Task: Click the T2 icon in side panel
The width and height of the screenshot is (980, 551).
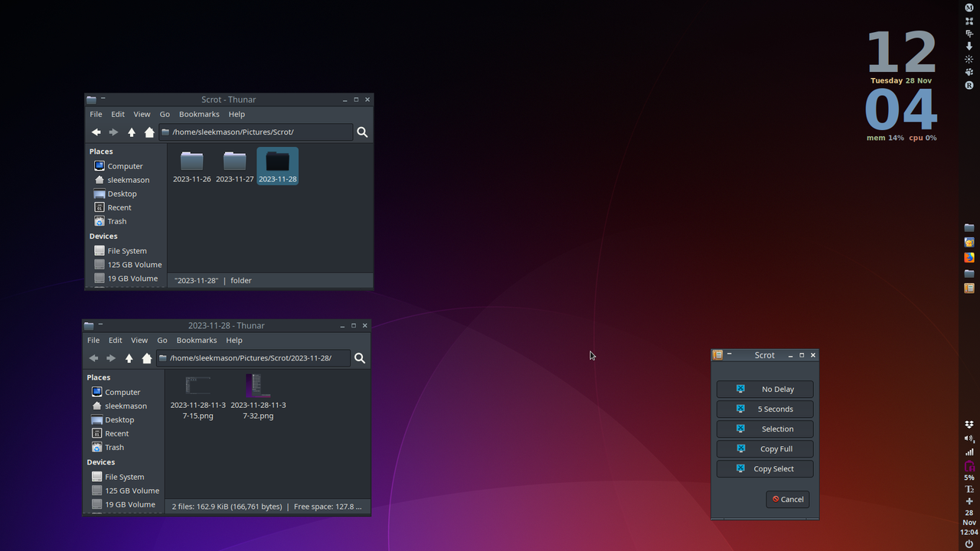Action: pyautogui.click(x=969, y=489)
